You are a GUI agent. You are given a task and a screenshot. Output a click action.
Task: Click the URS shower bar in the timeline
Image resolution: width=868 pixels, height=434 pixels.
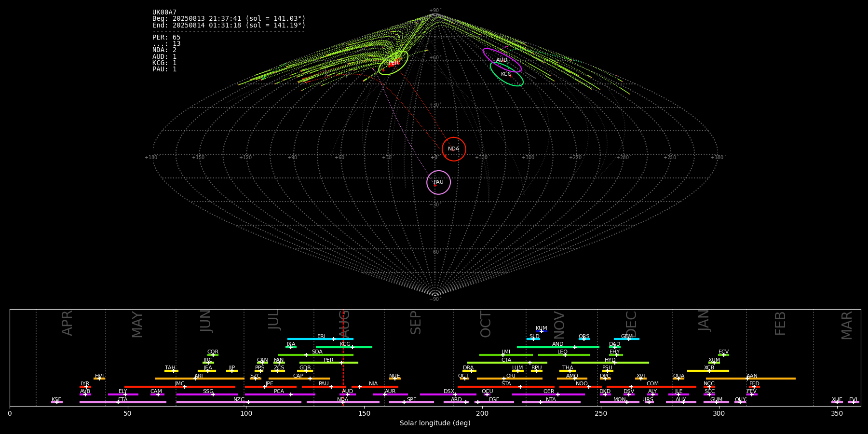click(649, 402)
